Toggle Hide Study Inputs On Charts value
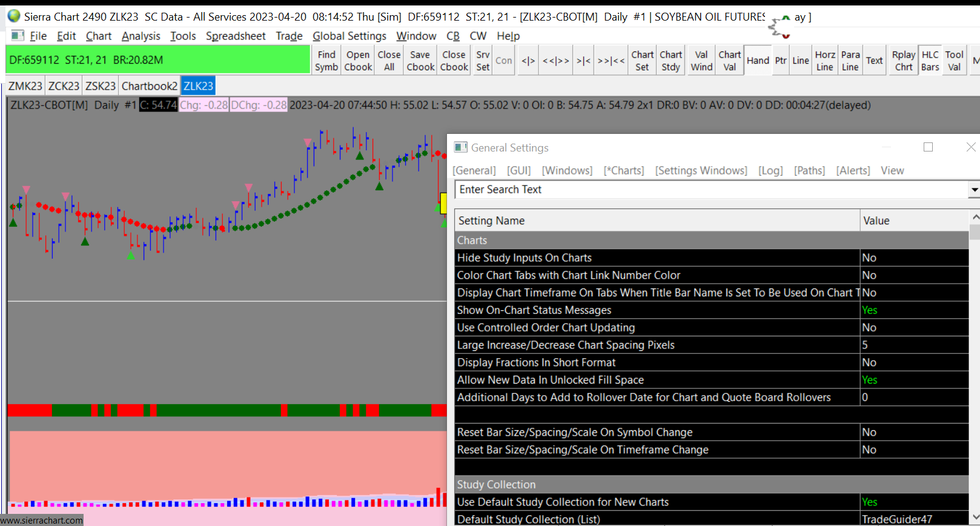The image size is (980, 526). (x=914, y=258)
